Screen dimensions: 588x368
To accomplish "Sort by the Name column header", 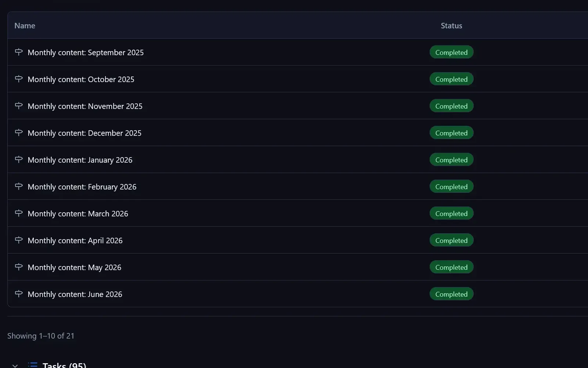I will tap(25, 26).
